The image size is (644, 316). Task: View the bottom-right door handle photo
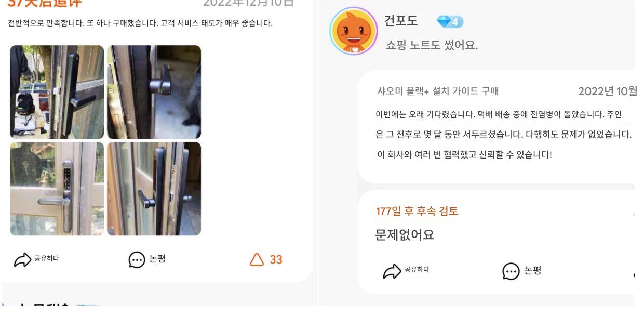tap(154, 189)
